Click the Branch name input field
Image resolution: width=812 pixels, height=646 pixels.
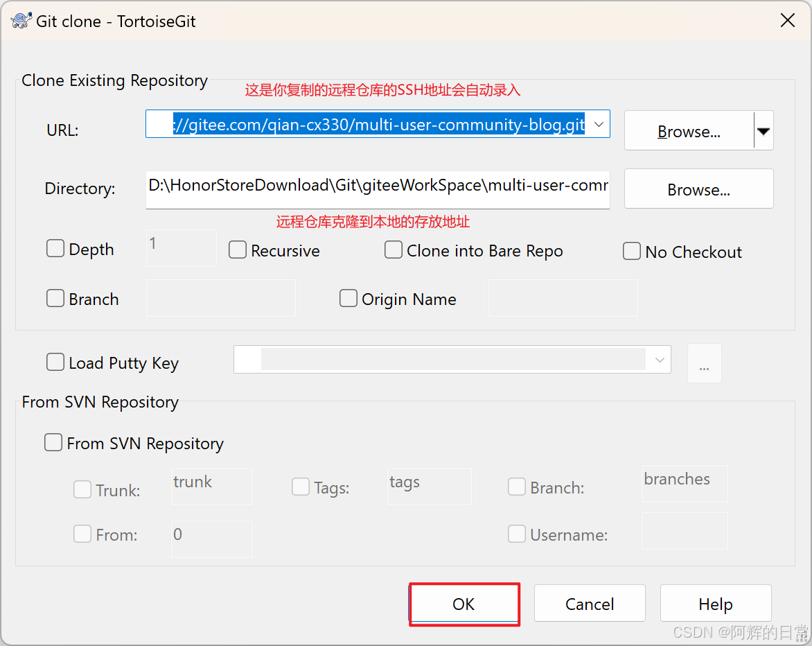click(220, 298)
